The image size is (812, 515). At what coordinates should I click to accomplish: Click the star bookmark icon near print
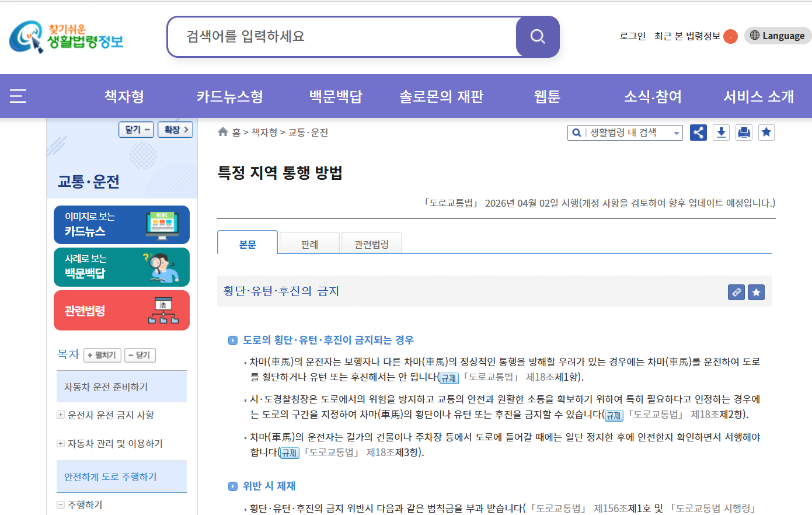[766, 133]
